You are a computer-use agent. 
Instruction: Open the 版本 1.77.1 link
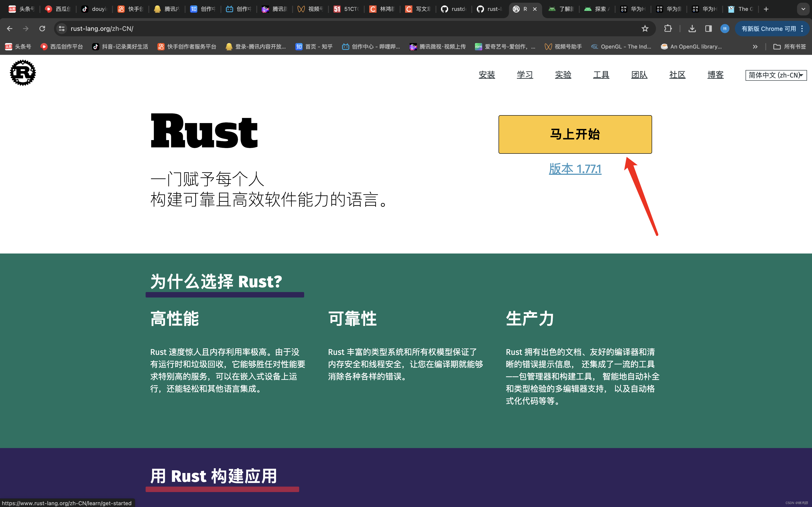(575, 169)
